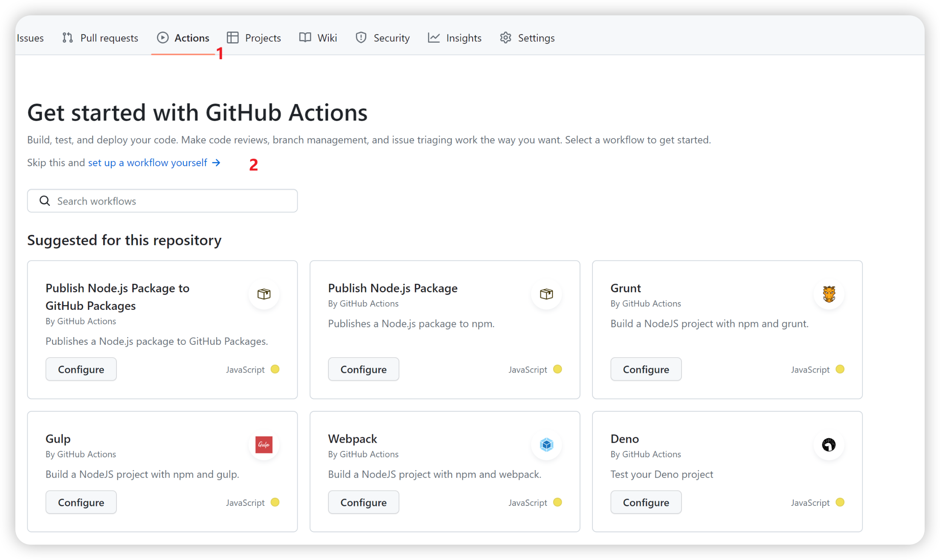Image resolution: width=940 pixels, height=560 pixels.
Task: Click the JavaScript label on Publish Node.js Package card
Action: coord(528,369)
